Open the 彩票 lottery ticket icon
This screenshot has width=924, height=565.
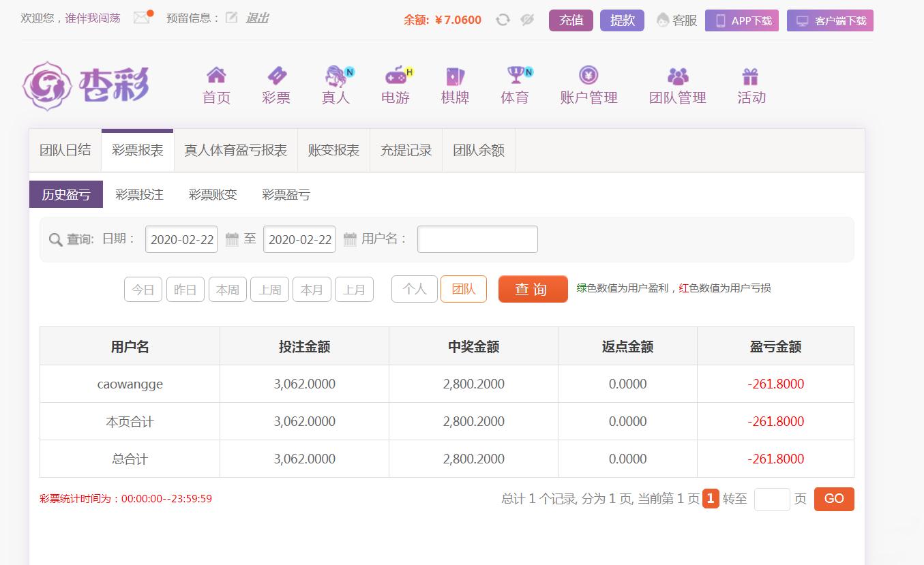(x=276, y=75)
